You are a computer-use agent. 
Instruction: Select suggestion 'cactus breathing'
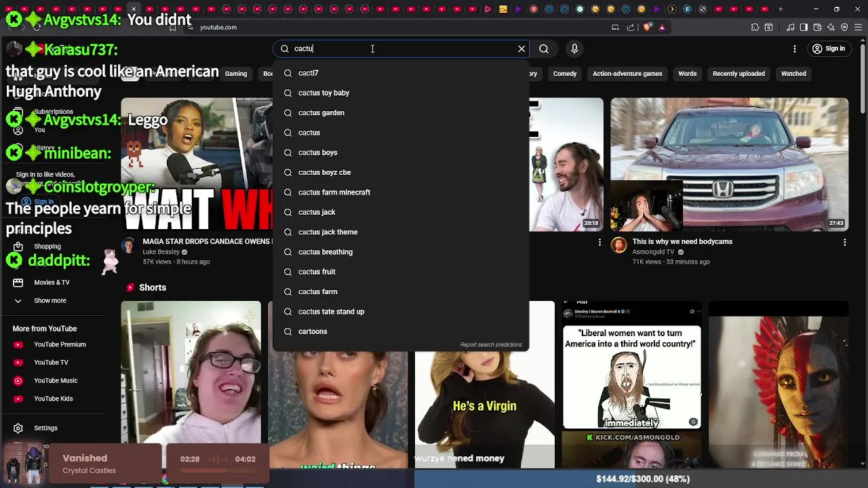(400, 252)
